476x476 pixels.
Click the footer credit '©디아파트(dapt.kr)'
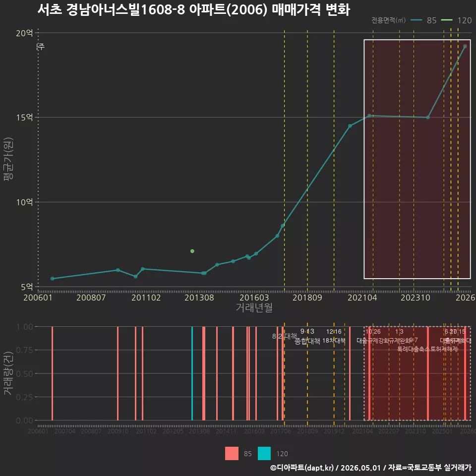(302, 468)
